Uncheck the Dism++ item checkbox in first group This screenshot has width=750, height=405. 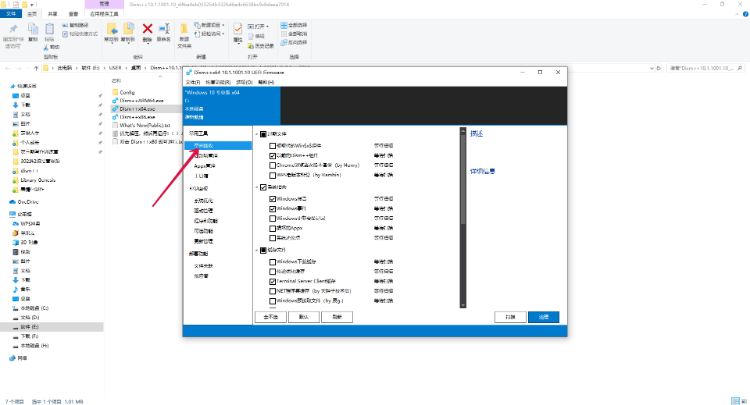click(x=272, y=156)
